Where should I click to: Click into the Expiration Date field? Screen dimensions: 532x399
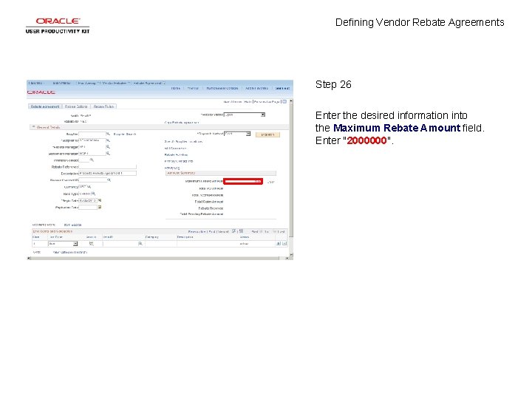[x=88, y=208]
